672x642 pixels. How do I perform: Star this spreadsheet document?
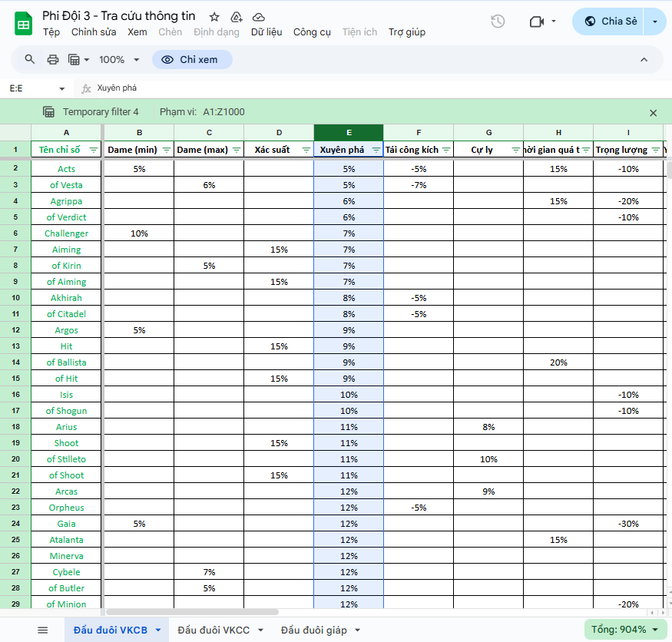click(214, 17)
